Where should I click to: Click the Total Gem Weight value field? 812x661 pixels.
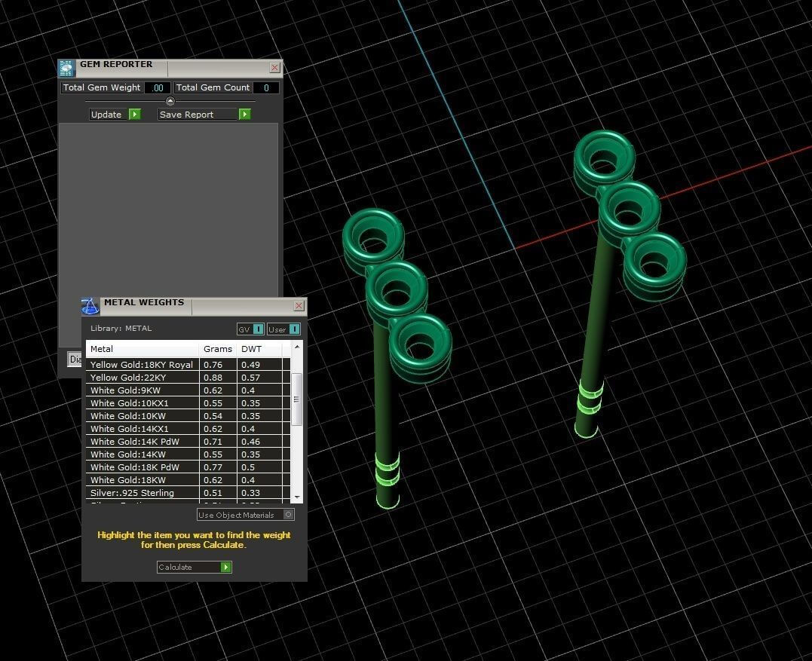tap(158, 87)
